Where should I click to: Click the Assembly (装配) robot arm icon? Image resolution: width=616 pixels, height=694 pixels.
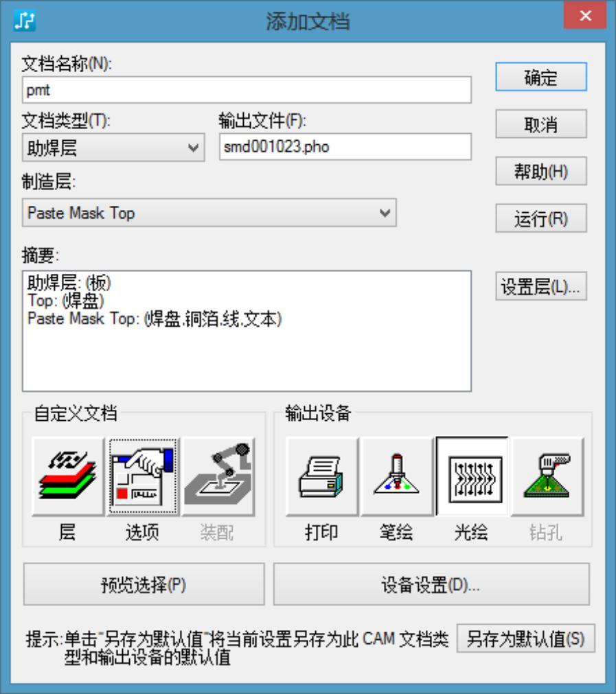(x=218, y=476)
